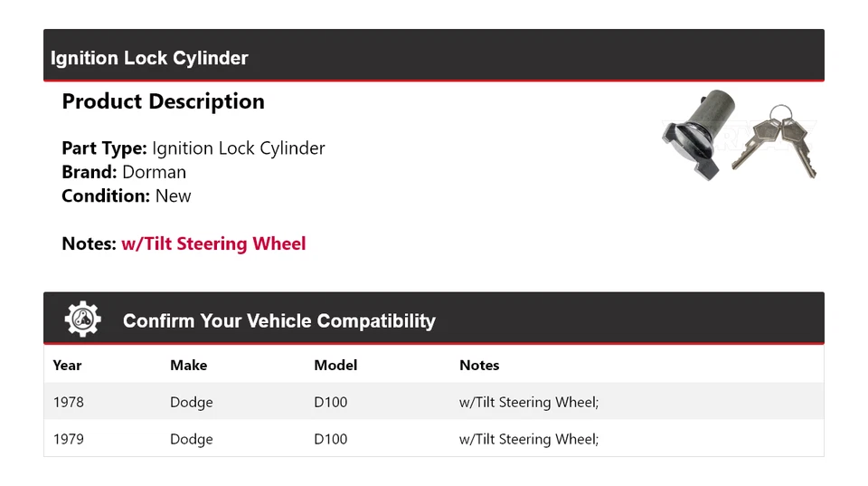Click the Brand: Dorman text
This screenshot has width=868, height=486.
point(124,172)
